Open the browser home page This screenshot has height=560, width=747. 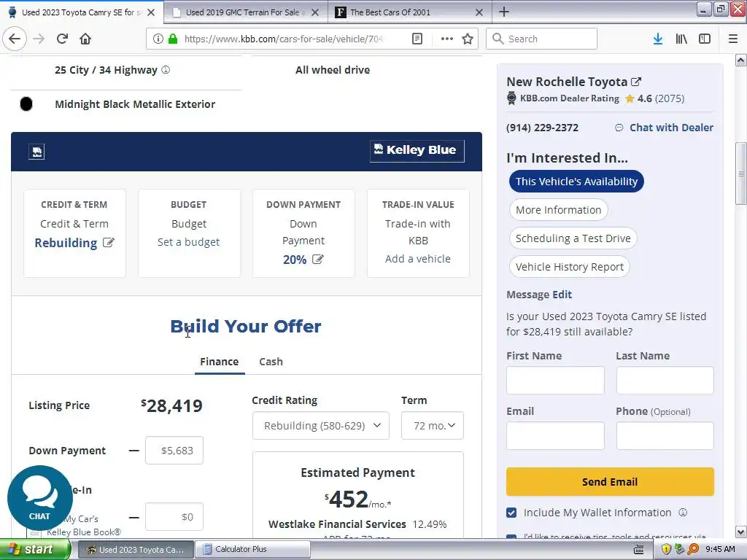click(x=85, y=39)
